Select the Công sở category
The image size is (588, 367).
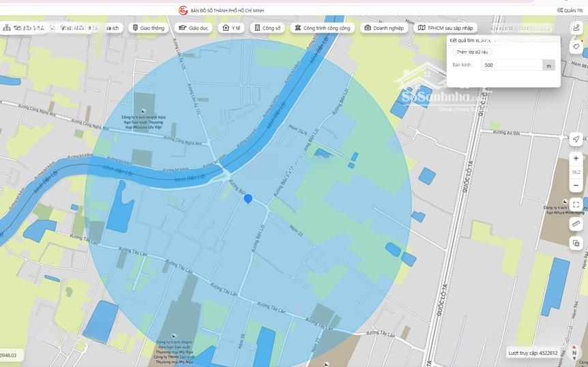(x=267, y=28)
